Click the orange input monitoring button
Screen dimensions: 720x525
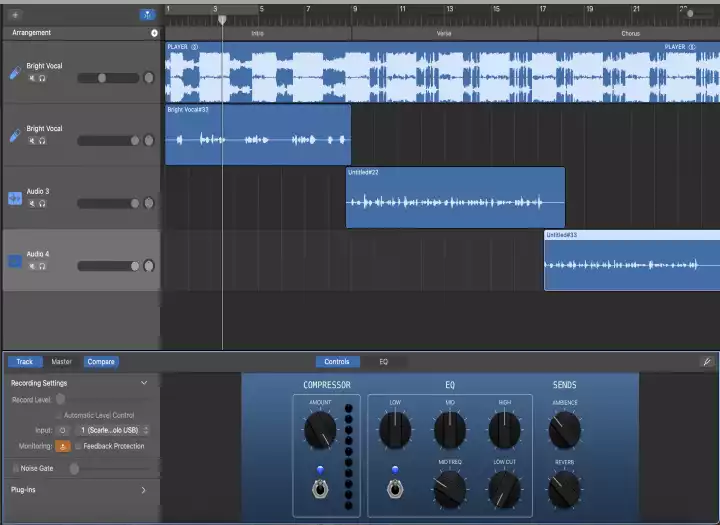[63, 446]
